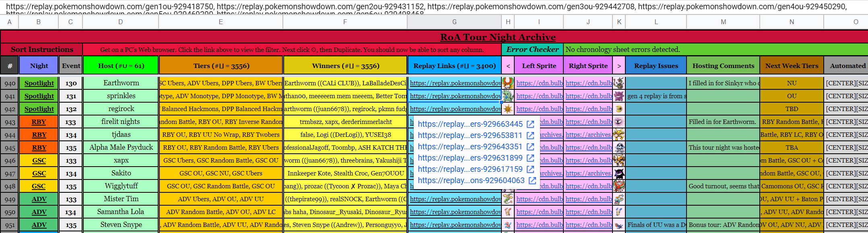
Task: Follow GSC link in Sakito row
Action: tap(39, 173)
